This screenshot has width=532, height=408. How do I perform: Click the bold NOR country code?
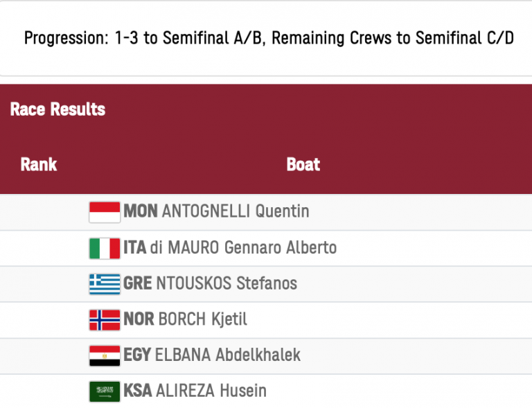pos(140,320)
